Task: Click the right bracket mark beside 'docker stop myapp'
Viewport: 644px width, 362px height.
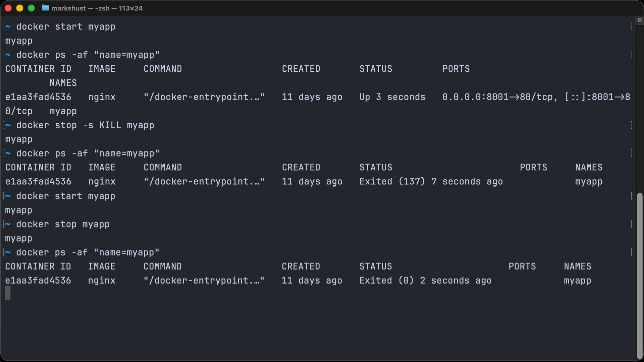Action: [632, 224]
